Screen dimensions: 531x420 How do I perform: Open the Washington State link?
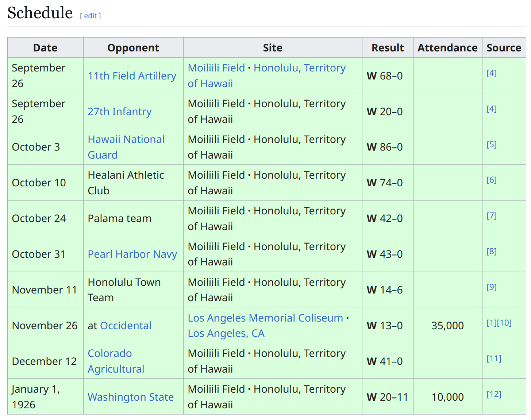coord(131,397)
